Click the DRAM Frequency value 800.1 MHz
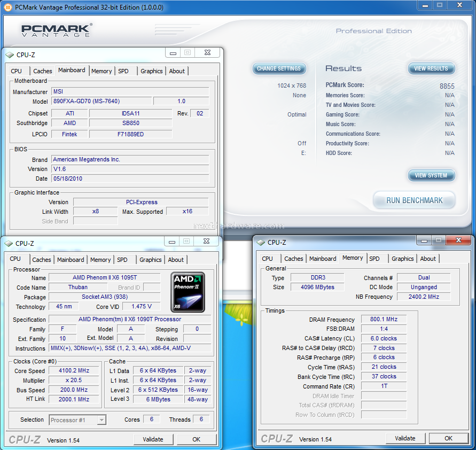This screenshot has width=476, height=450. (x=384, y=319)
